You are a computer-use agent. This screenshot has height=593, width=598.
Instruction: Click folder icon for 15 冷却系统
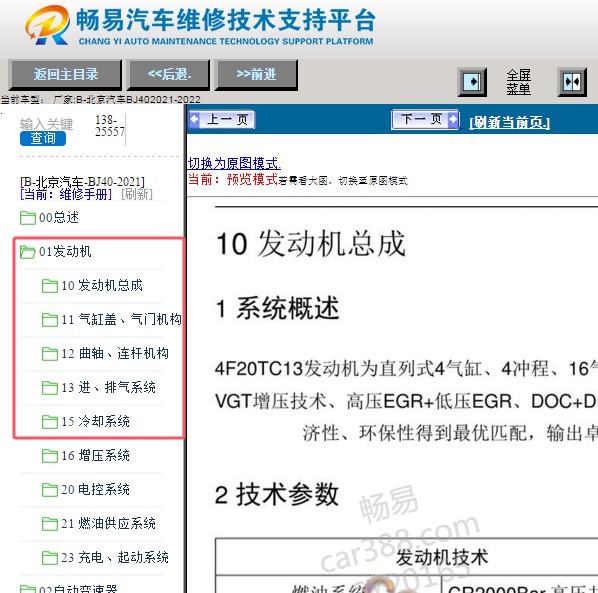(x=50, y=421)
